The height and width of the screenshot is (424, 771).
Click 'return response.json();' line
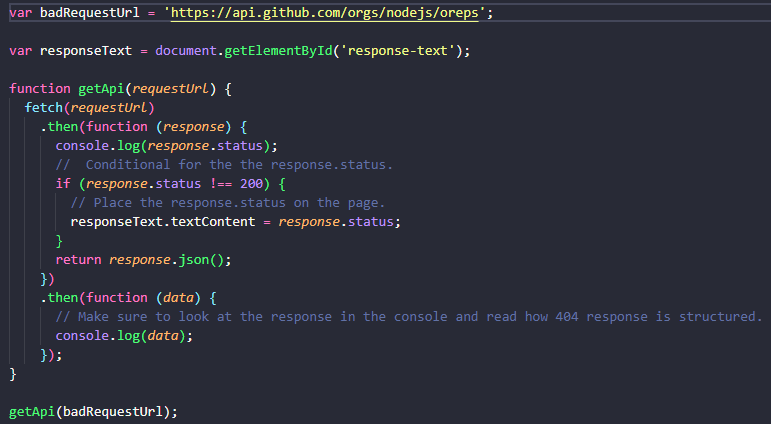[x=143, y=260]
